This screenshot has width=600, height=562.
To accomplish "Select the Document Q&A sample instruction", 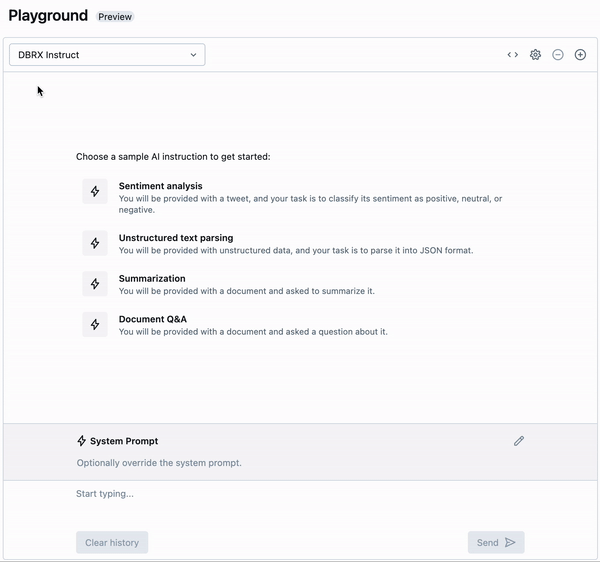I will click(153, 319).
